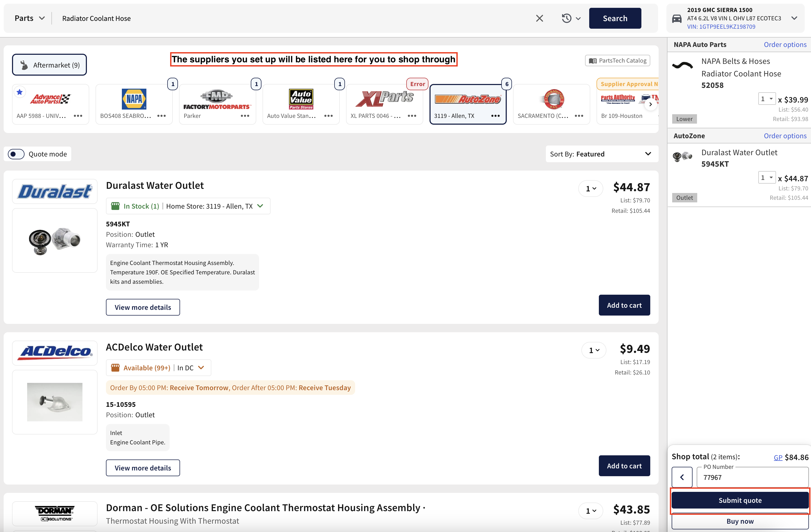Click the ACDelco Water Outlet result title

(154, 347)
